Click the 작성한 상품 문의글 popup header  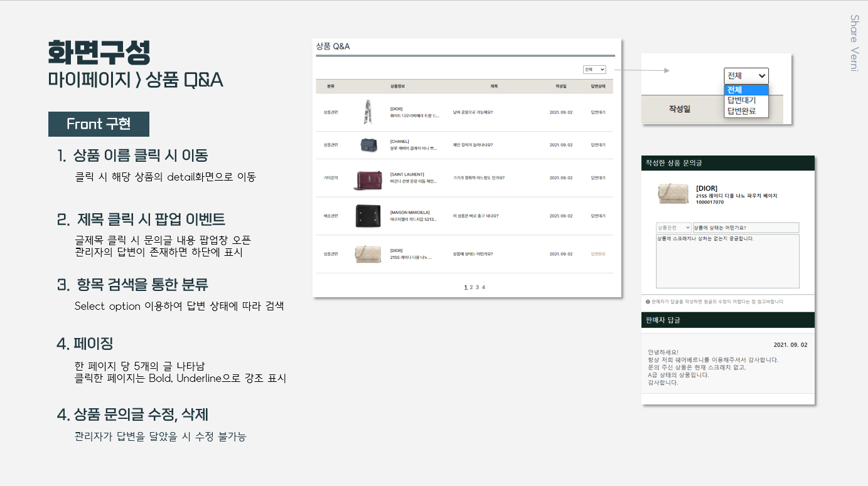pyautogui.click(x=728, y=163)
